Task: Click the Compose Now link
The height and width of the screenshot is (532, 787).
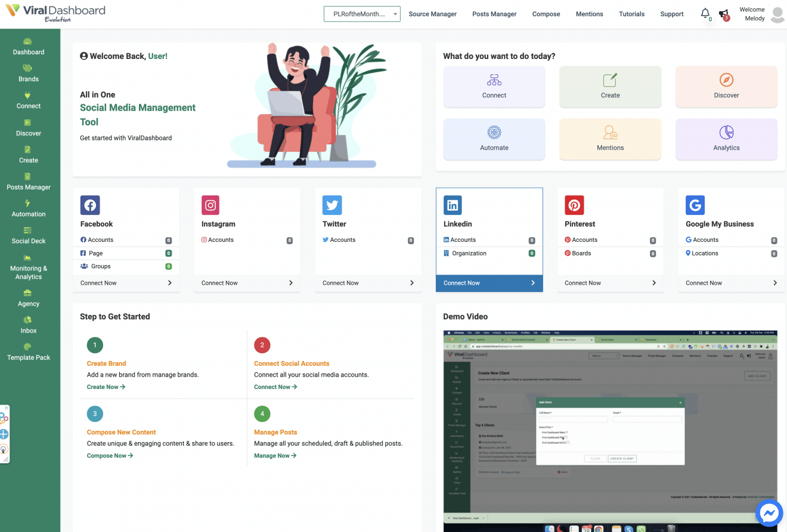Action: (110, 456)
